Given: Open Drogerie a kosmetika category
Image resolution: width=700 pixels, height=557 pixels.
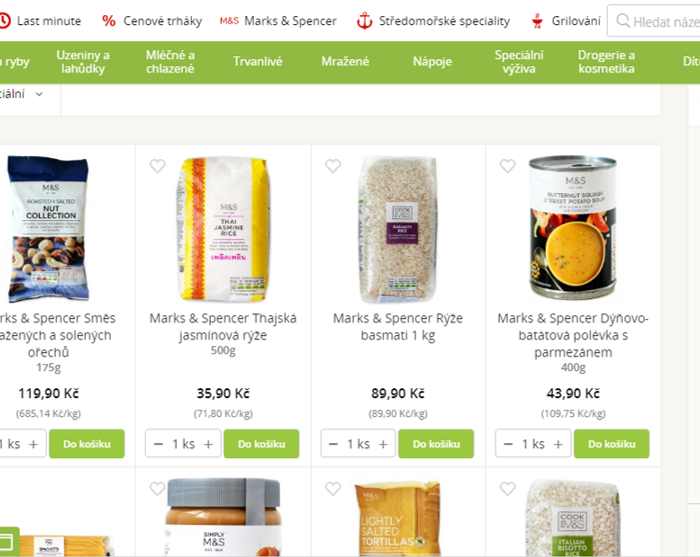Looking at the screenshot, I should (x=606, y=62).
